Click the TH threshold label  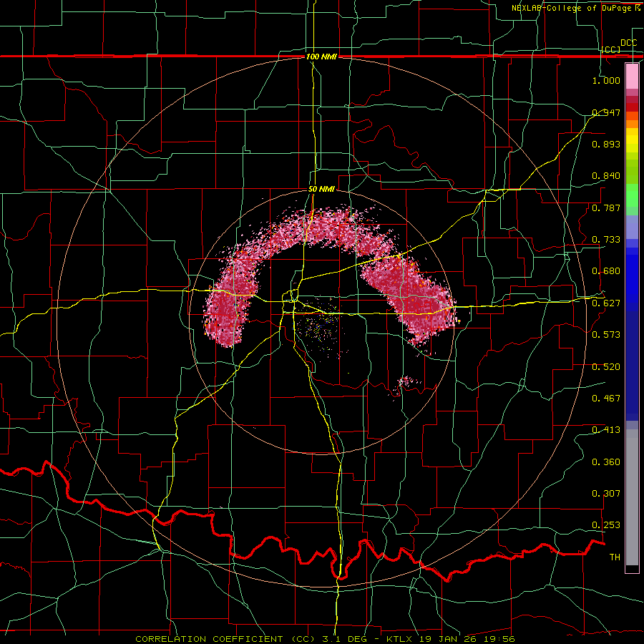point(615,557)
